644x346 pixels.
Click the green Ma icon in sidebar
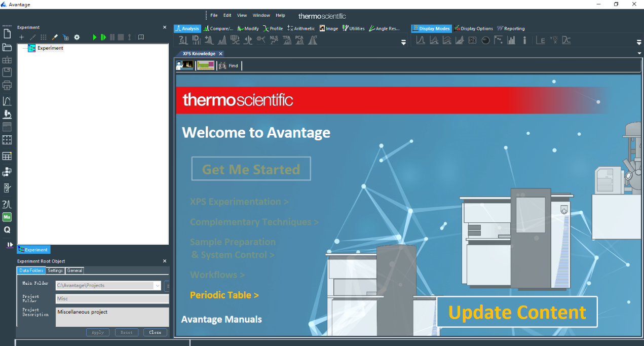pos(7,217)
